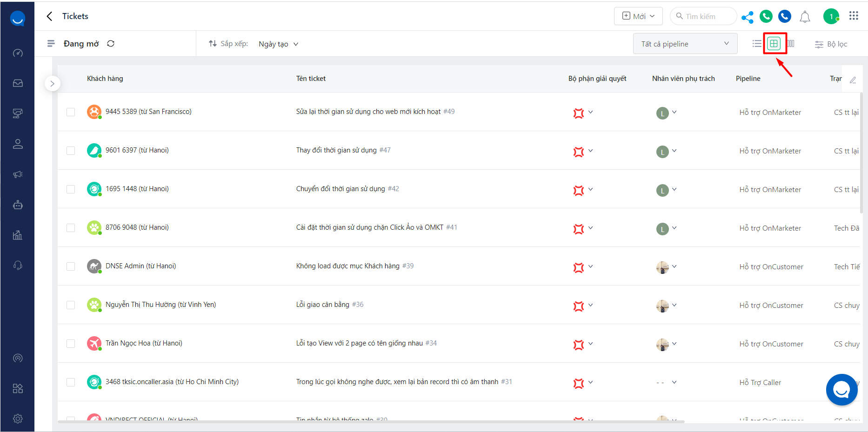
Task: Switch to kanban column view
Action: pyautogui.click(x=791, y=44)
